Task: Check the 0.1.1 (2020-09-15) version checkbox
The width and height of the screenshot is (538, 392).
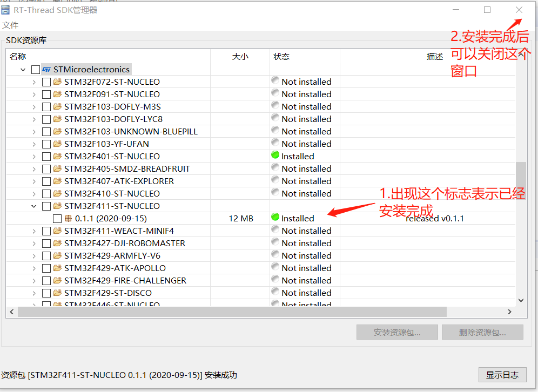Action: coord(57,218)
